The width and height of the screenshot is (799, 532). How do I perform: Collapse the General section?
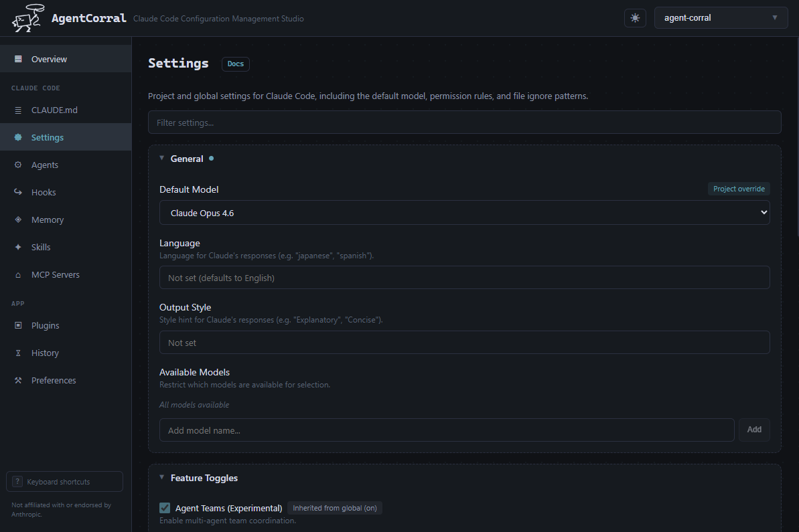coord(162,159)
